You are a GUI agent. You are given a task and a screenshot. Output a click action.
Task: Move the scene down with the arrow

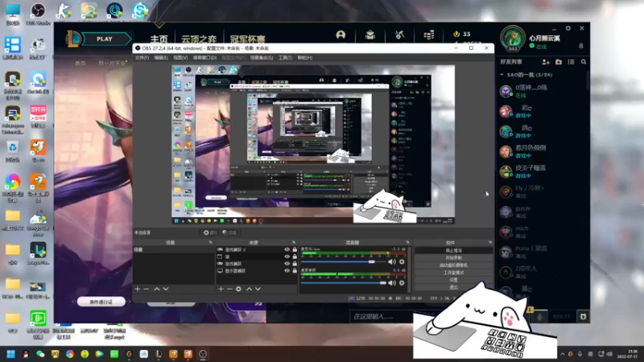[166, 289]
